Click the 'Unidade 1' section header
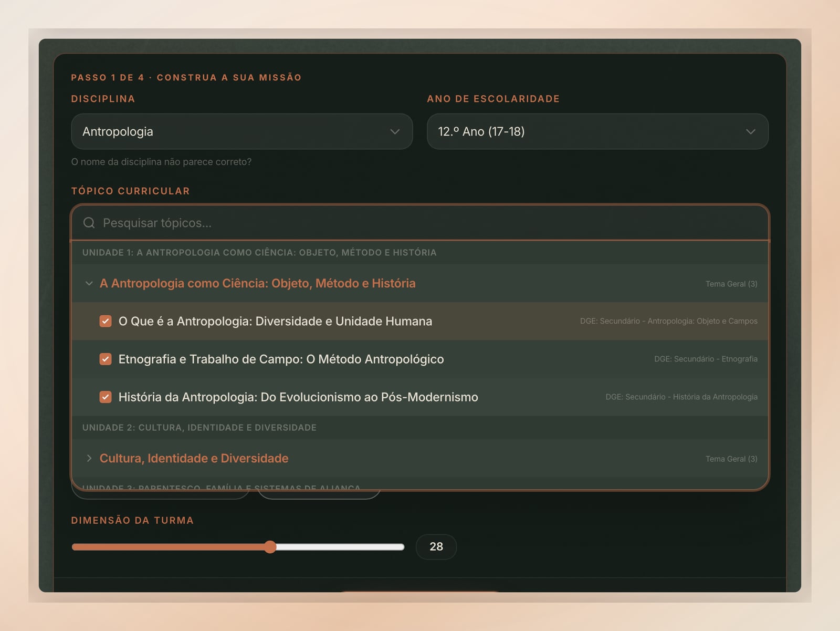 (420, 253)
